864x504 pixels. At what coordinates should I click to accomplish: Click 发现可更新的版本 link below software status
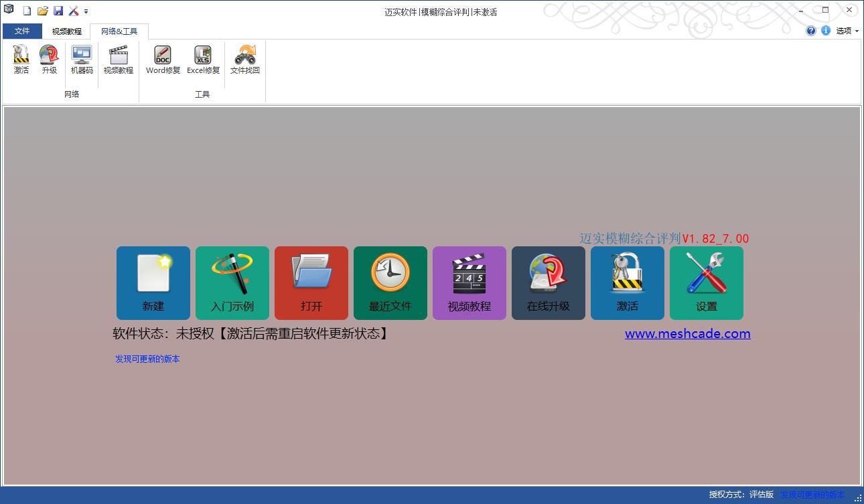147,359
